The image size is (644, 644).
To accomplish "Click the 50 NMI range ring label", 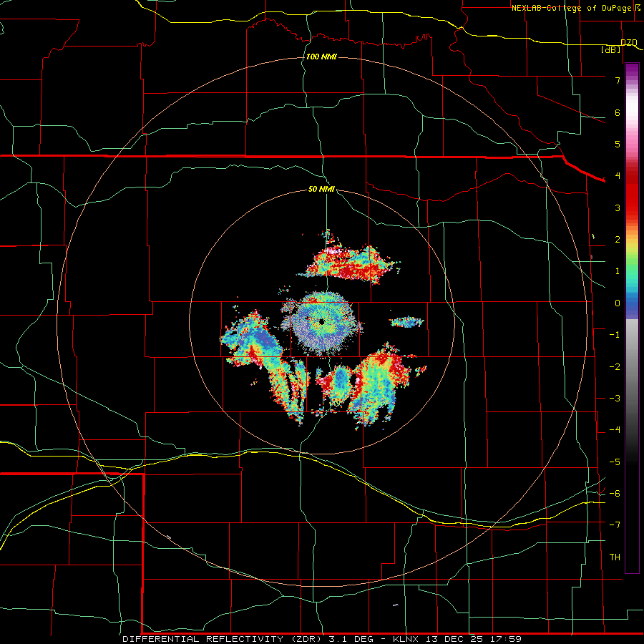I will point(321,190).
